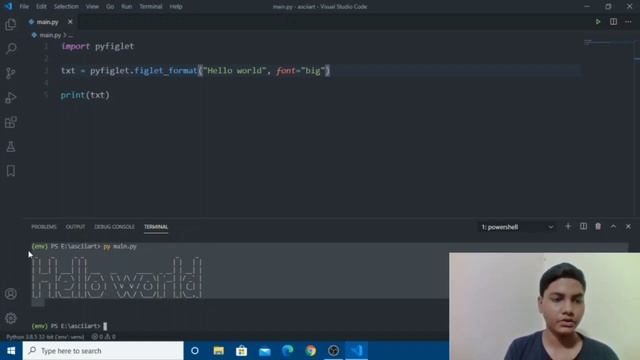Split the editor to the right

pos(613,22)
